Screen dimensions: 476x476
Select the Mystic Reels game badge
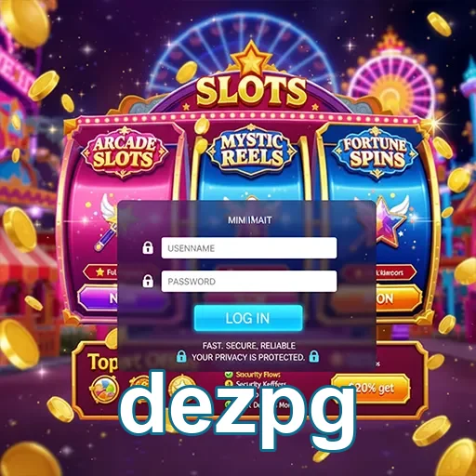point(252,151)
